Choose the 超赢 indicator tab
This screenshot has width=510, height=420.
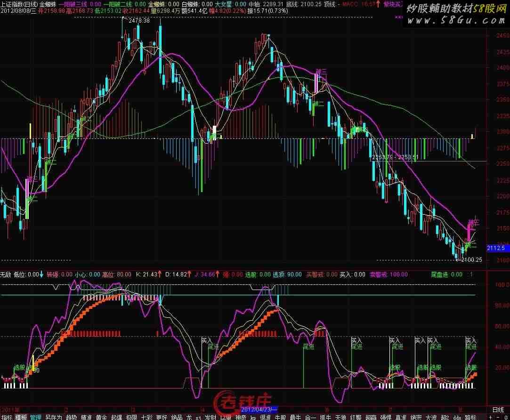(x=371, y=417)
